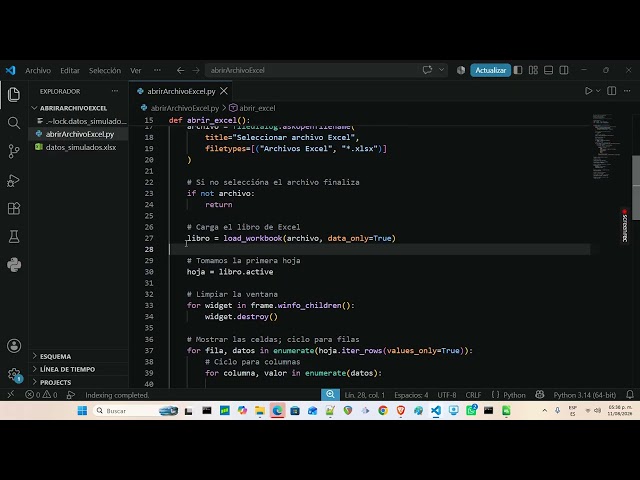Image resolution: width=640 pixels, height=480 pixels.
Task: Toggle the secondary side bar
Action: pyautogui.click(x=564, y=70)
